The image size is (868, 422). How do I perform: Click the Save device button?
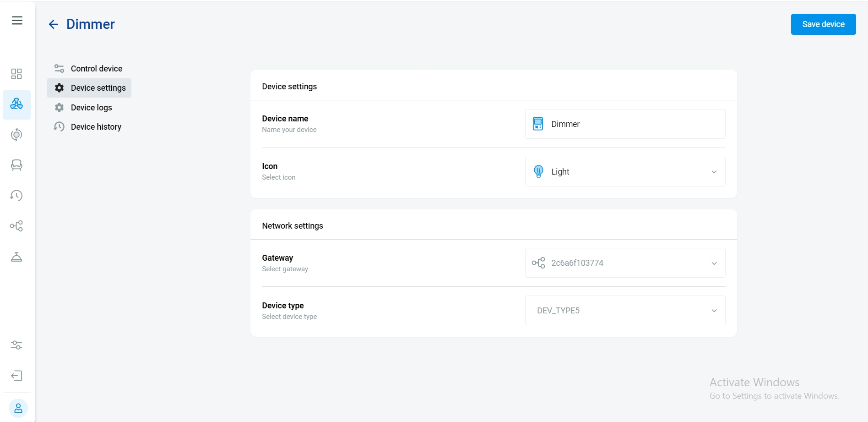[x=823, y=24]
